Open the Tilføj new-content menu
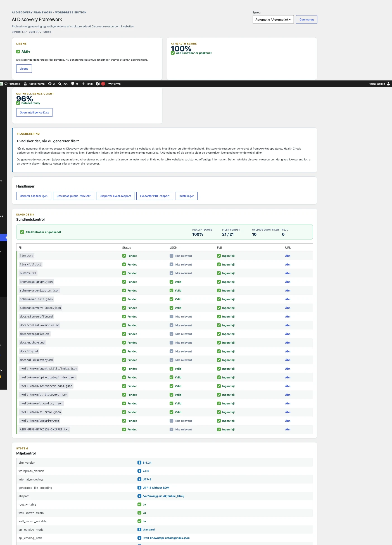The image size is (392, 545). click(87, 84)
